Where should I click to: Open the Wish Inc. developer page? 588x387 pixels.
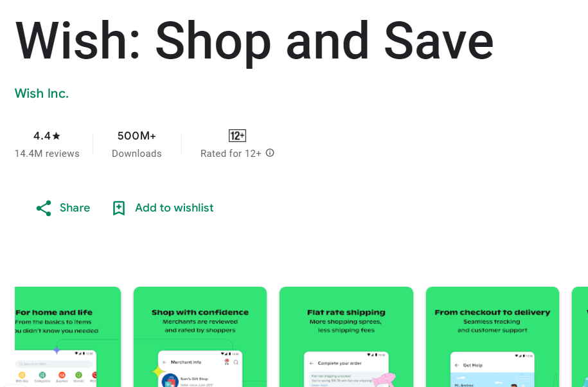(42, 93)
